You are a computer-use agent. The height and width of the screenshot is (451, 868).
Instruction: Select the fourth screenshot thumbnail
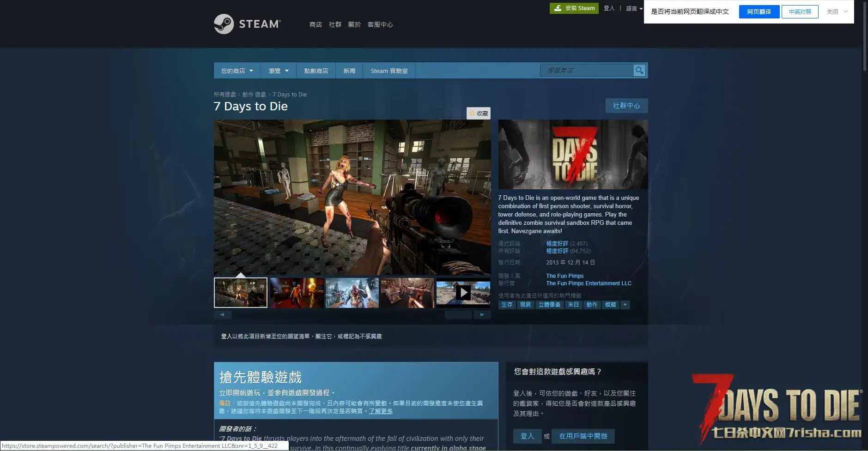tap(407, 292)
